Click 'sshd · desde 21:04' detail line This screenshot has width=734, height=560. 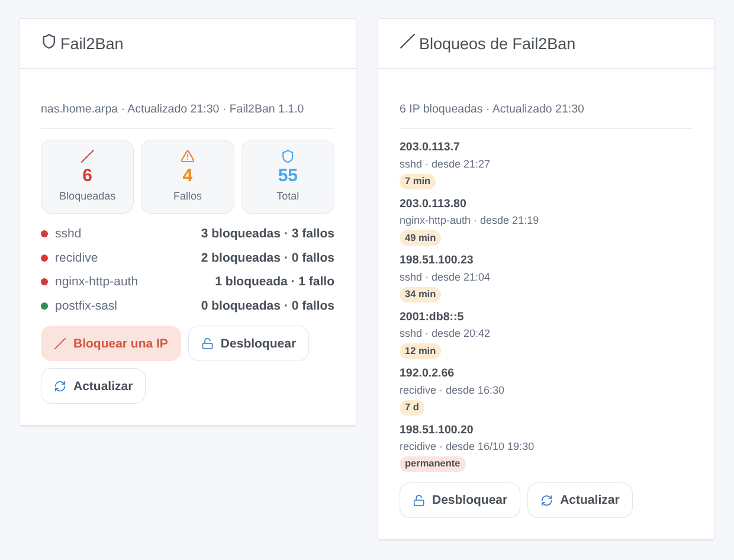pos(445,277)
